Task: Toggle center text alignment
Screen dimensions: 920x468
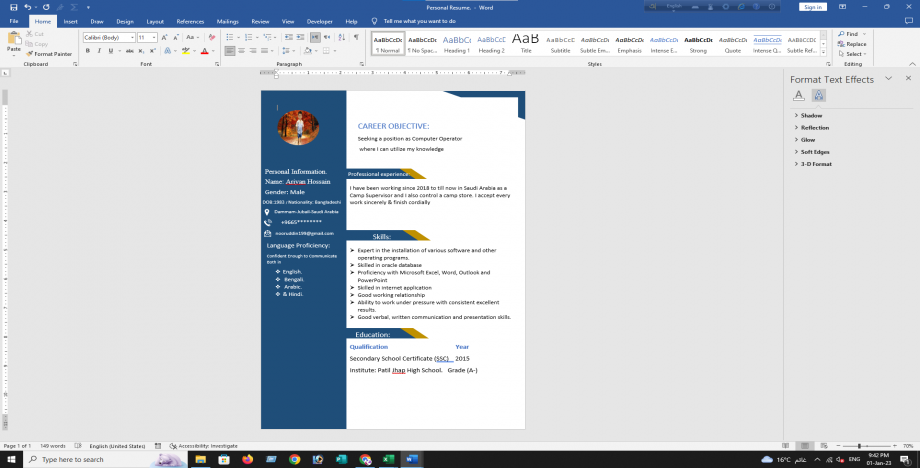Action: coord(241,51)
